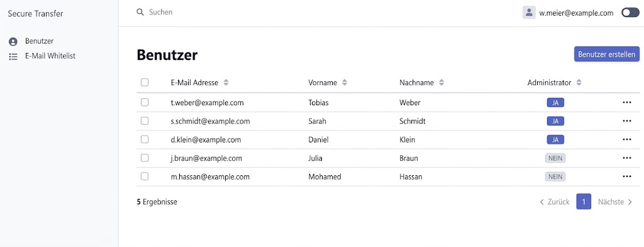644x247 pixels.
Task: Click the j.braun@example.com email cell
Action: (206, 158)
